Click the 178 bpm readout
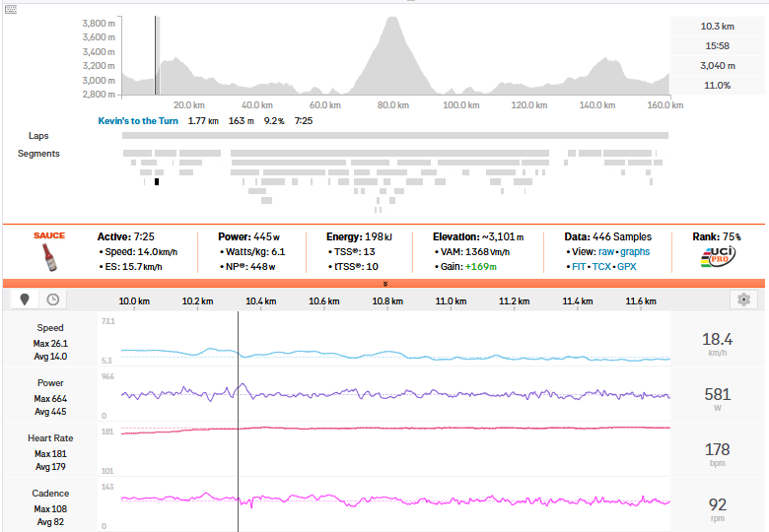The height and width of the screenshot is (532, 769). coord(717,449)
